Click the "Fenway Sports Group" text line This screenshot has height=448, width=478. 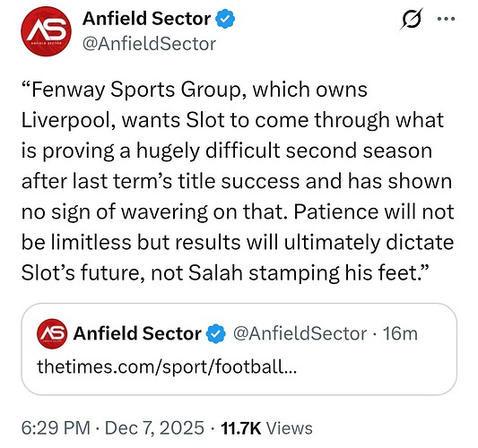tap(195, 90)
